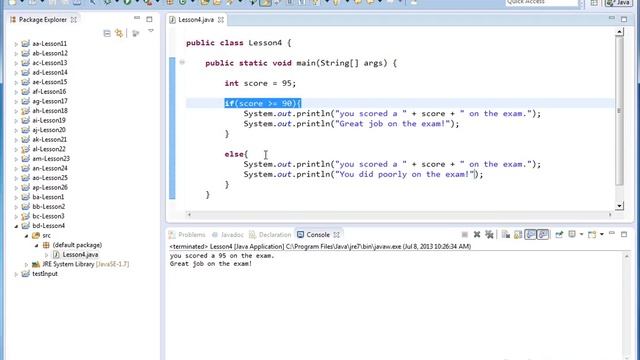This screenshot has width=640, height=360.
Task: Click the editor horizontal scroll left arrow
Action: pyautogui.click(x=189, y=214)
